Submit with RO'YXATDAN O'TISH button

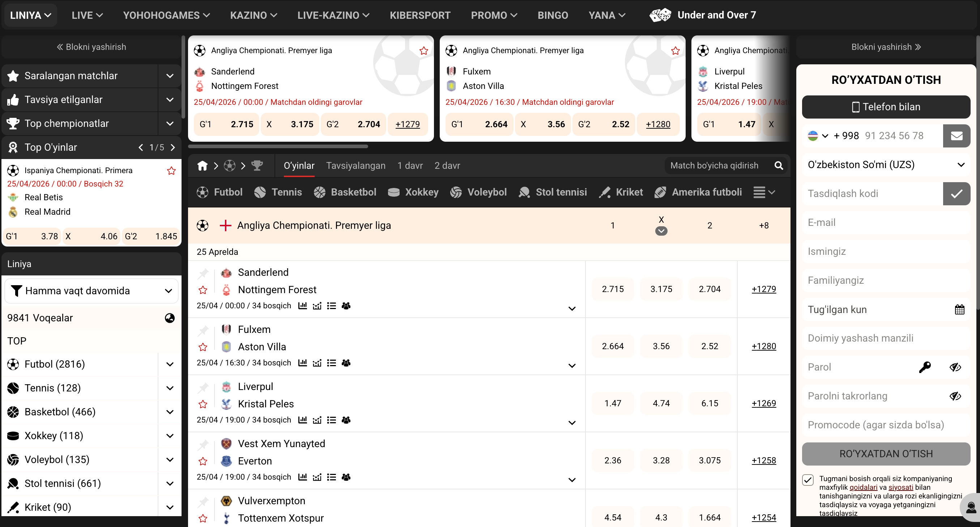(886, 454)
